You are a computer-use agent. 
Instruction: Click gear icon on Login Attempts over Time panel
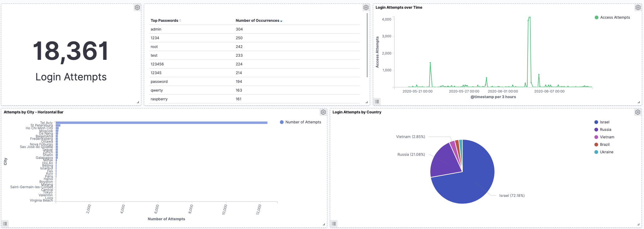click(x=638, y=7)
